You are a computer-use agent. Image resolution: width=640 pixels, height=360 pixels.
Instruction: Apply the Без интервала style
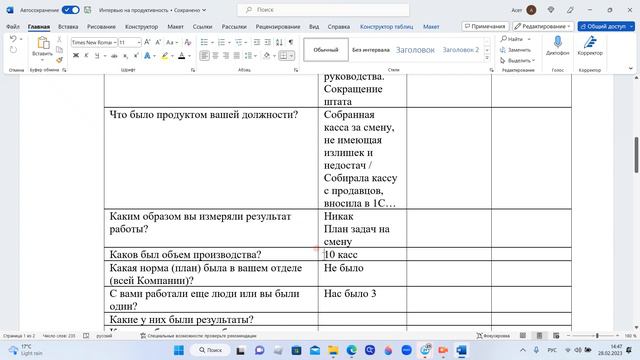371,50
